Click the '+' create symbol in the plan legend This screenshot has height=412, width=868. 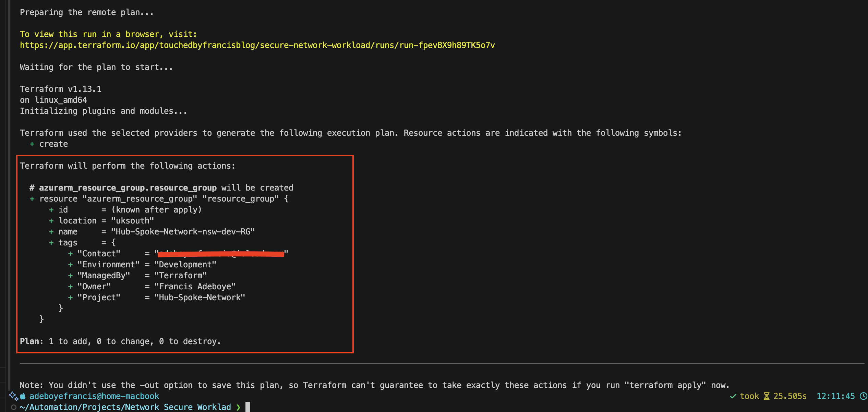pyautogui.click(x=32, y=144)
